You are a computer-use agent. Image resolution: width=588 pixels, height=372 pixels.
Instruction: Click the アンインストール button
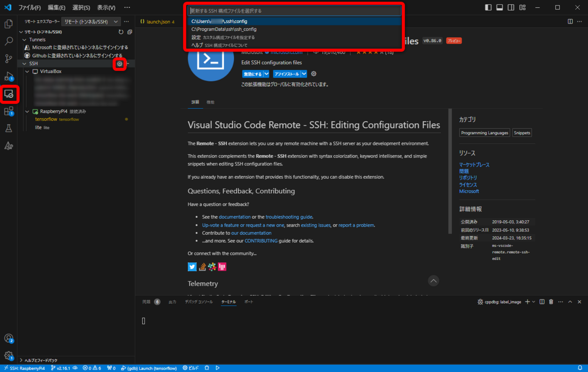[287, 74]
